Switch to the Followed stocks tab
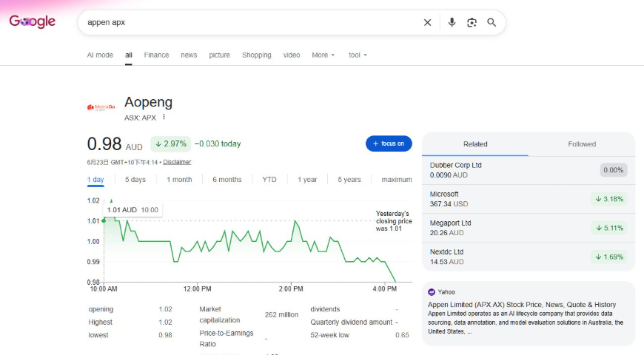The height and width of the screenshot is (355, 644). click(x=582, y=144)
